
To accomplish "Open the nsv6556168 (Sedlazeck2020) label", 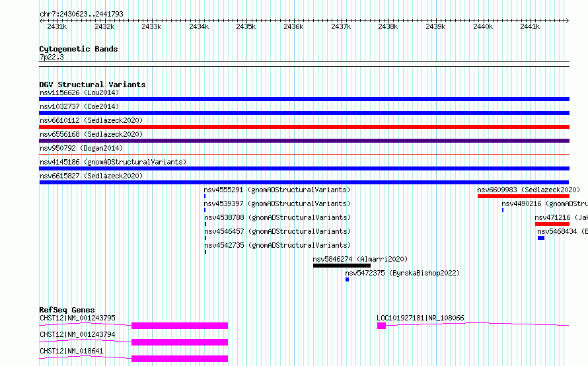I will coord(91,134).
